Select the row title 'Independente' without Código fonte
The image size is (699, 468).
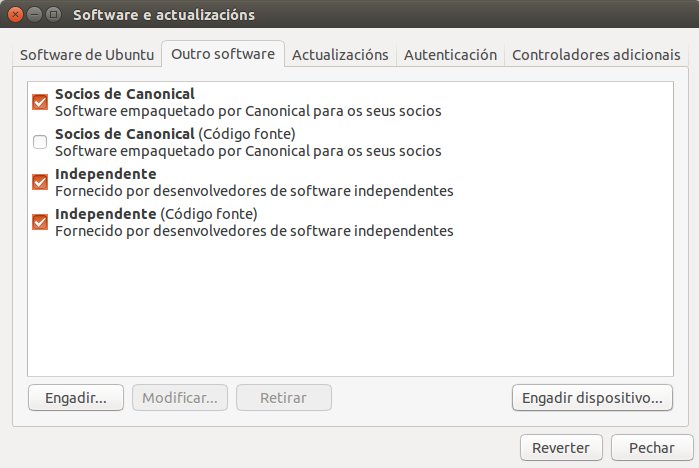tap(106, 174)
